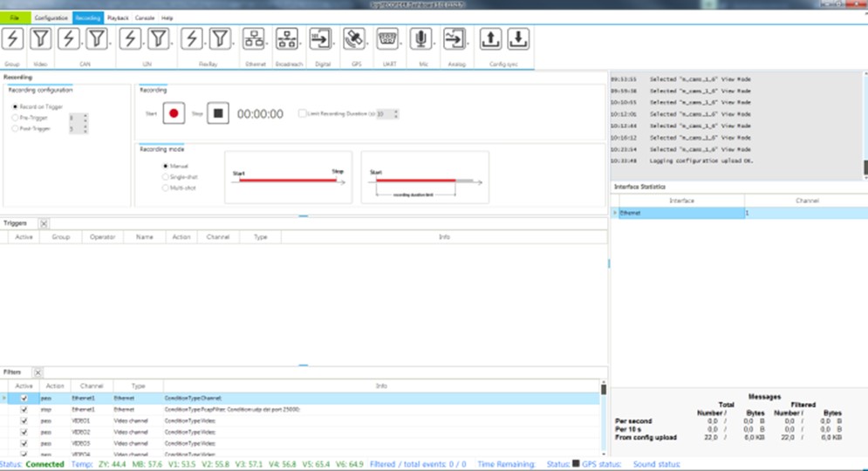Select the LIN trigger lightning icon

130,38
